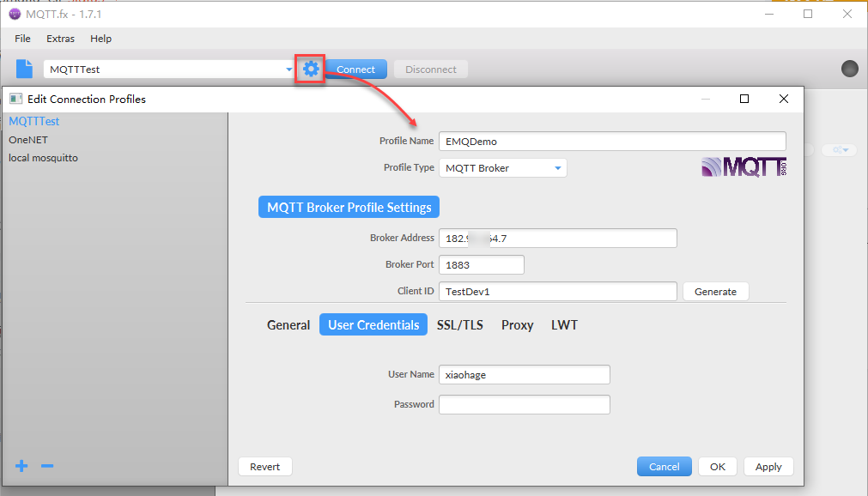Image resolution: width=868 pixels, height=496 pixels.
Task: Add a new profile with plus icon
Action: coord(21,466)
